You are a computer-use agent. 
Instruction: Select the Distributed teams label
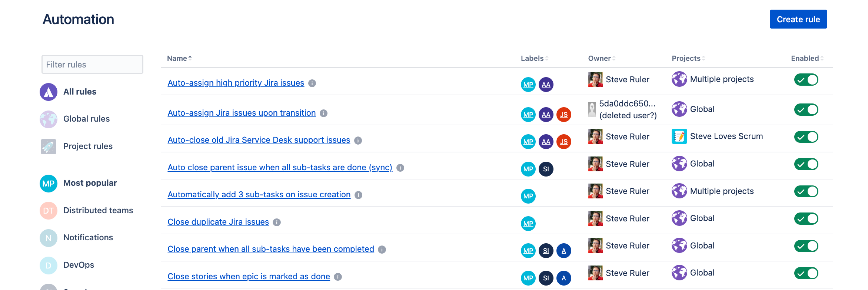coord(98,211)
